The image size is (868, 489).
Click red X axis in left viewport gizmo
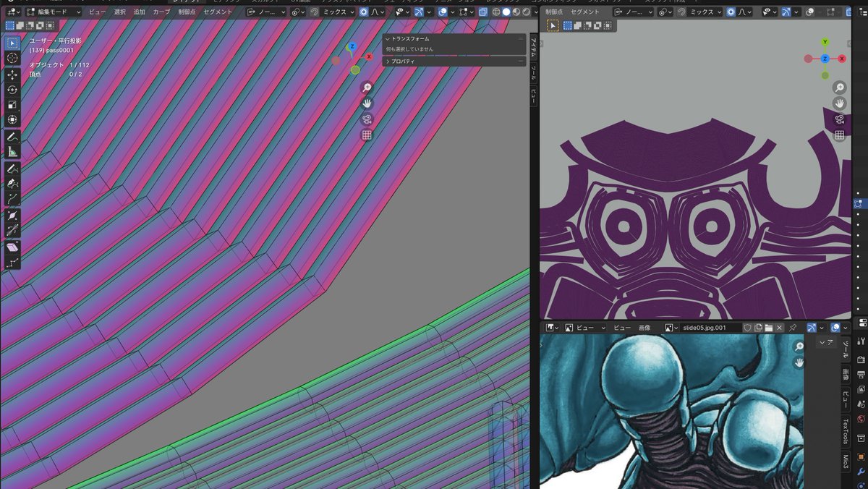(369, 56)
